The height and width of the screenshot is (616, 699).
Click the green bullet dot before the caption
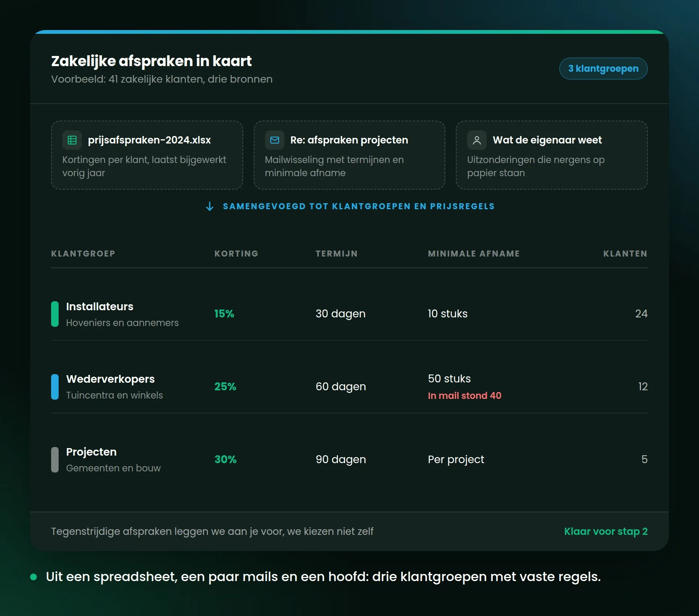tap(33, 577)
